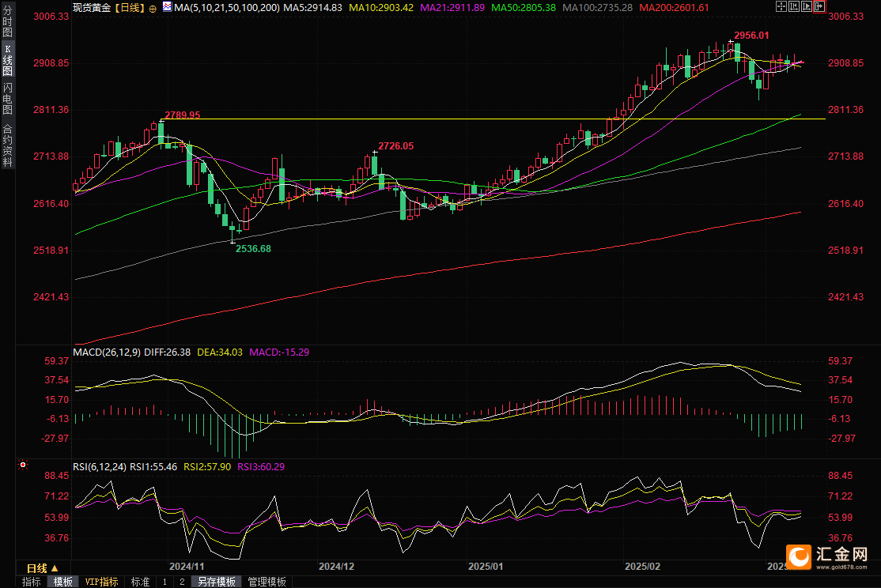The image size is (881, 588).
Task: Click the axis-with-play-arrow chart icon
Action: click(x=807, y=7)
